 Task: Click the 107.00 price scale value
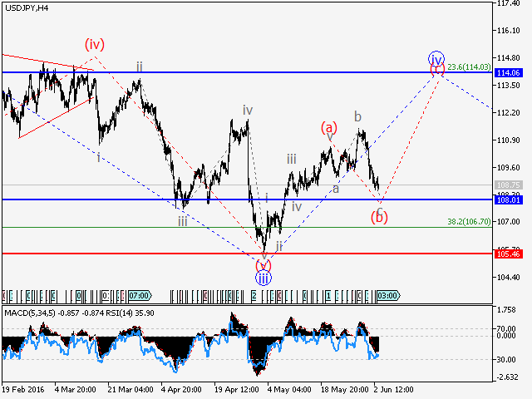(508, 222)
